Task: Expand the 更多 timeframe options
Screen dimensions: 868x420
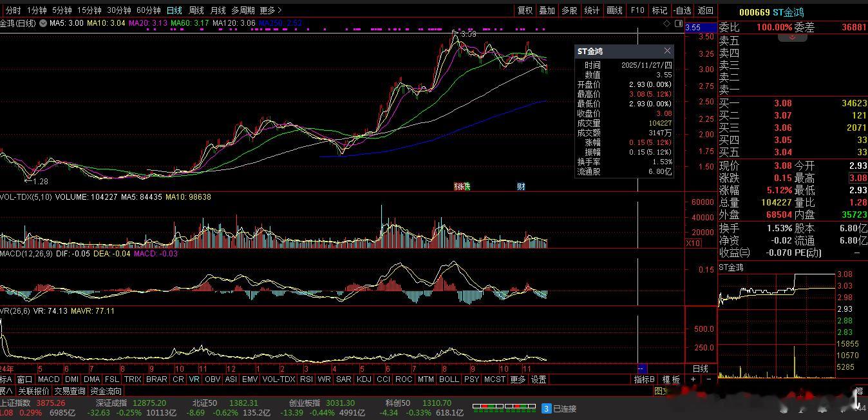Action: pos(270,10)
